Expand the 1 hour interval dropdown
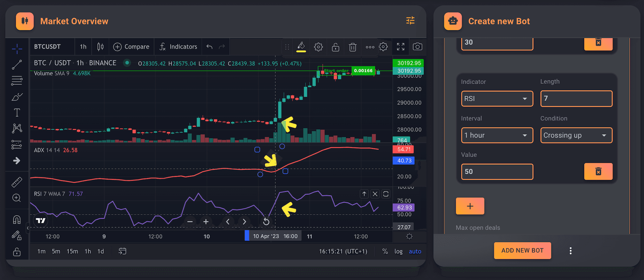644x280 pixels. 497,135
